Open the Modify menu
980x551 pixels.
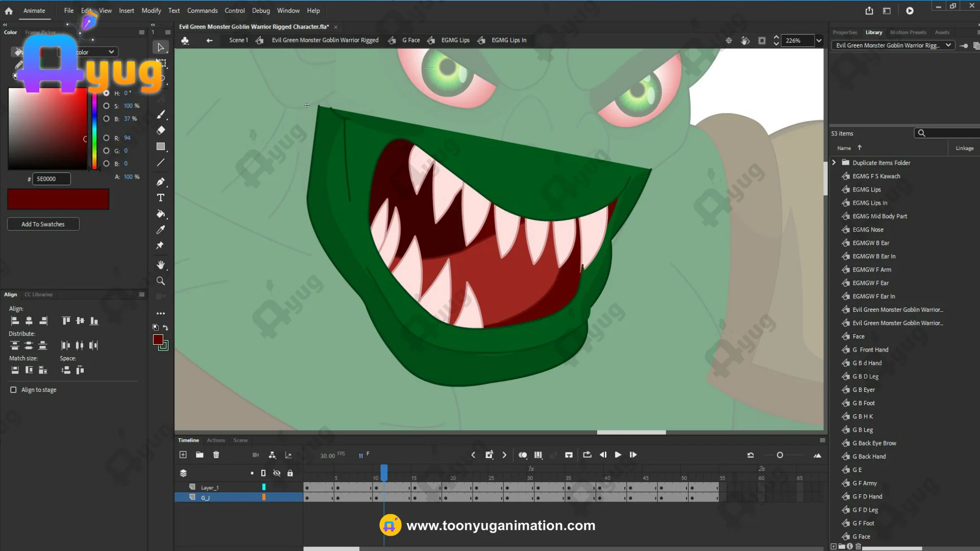(151, 10)
